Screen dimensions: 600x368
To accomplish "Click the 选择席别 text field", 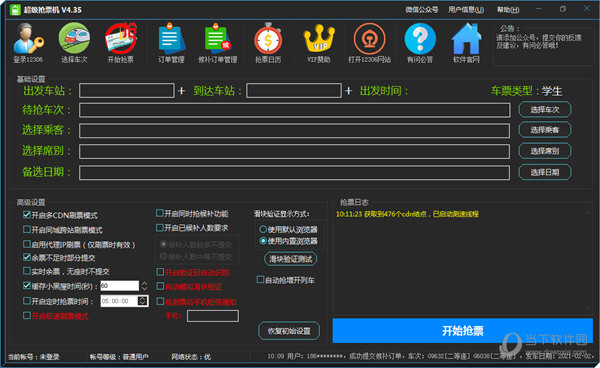I will 295,151.
